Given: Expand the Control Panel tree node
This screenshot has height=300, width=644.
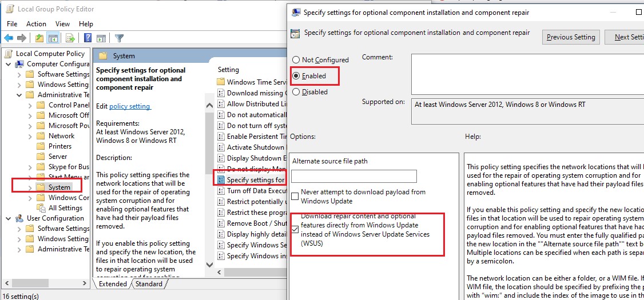Looking at the screenshot, I should click(30, 105).
